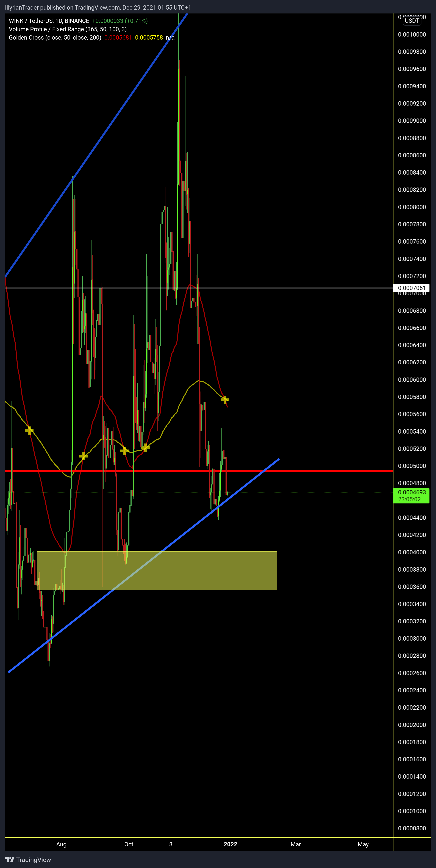Click the 8 date label on the time axis
436x868 pixels.
pyautogui.click(x=171, y=844)
